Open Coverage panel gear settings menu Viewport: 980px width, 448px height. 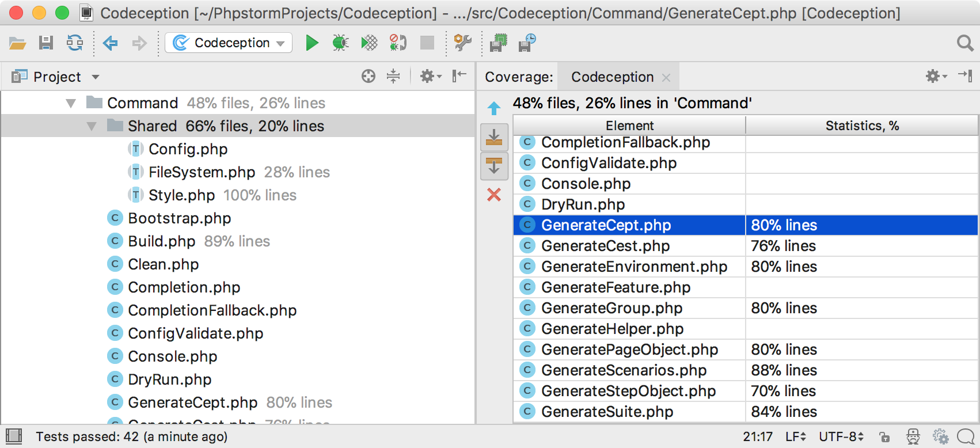[936, 76]
